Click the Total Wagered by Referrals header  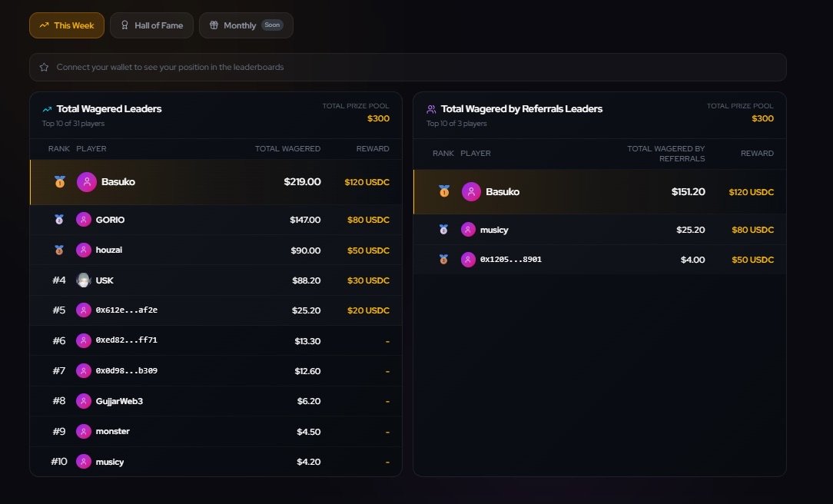coord(666,154)
